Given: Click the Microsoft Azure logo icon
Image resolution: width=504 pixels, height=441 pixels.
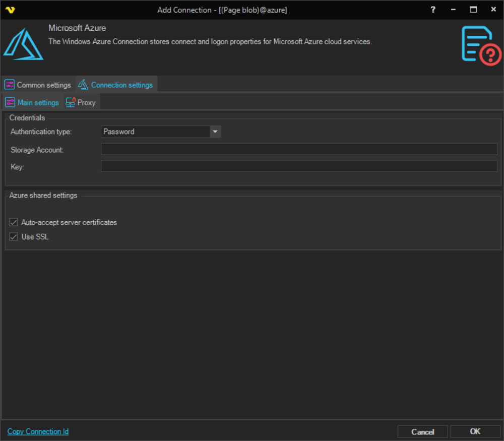Looking at the screenshot, I should (23, 44).
